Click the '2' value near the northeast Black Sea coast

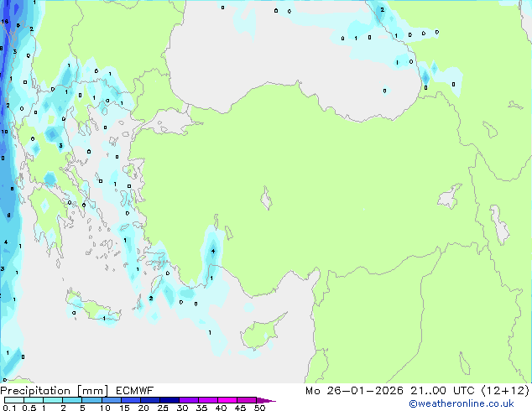383,10
